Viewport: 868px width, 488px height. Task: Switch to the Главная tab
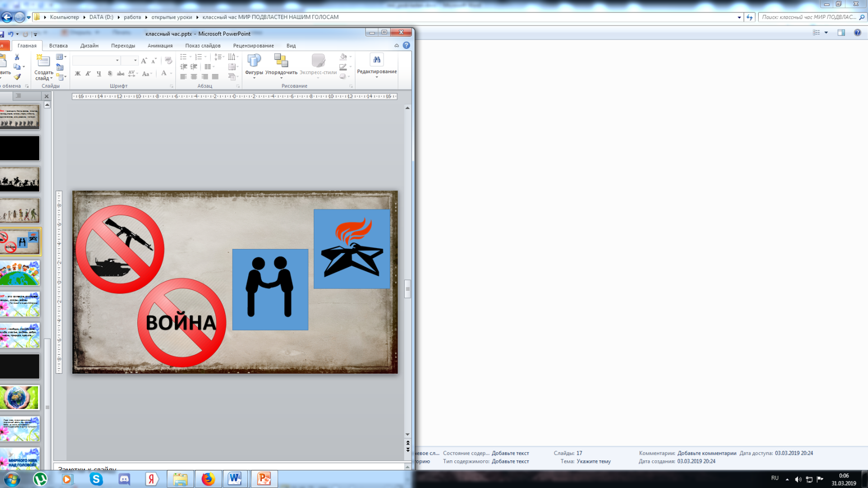click(x=27, y=46)
